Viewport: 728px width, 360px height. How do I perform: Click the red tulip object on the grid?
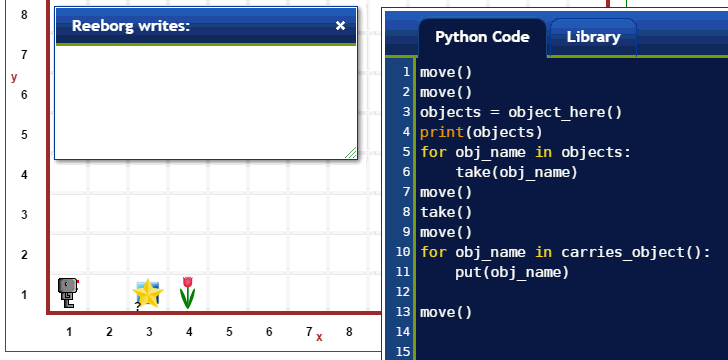tap(188, 293)
